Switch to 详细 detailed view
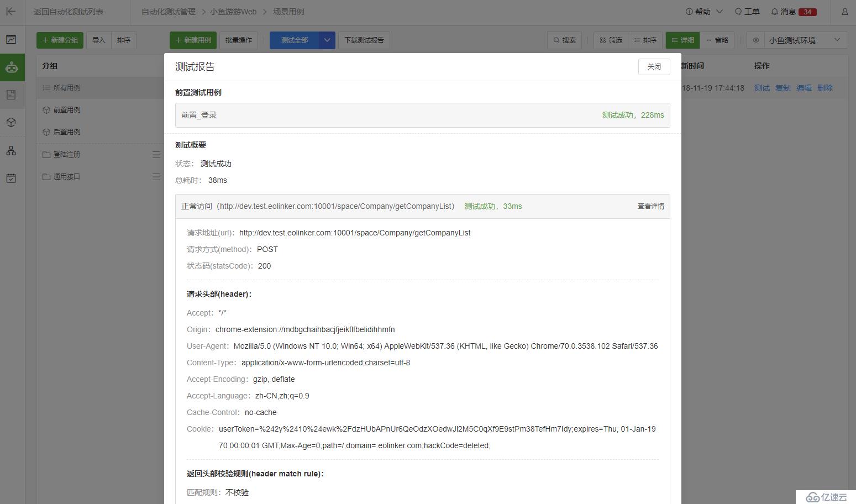 pyautogui.click(x=682, y=40)
